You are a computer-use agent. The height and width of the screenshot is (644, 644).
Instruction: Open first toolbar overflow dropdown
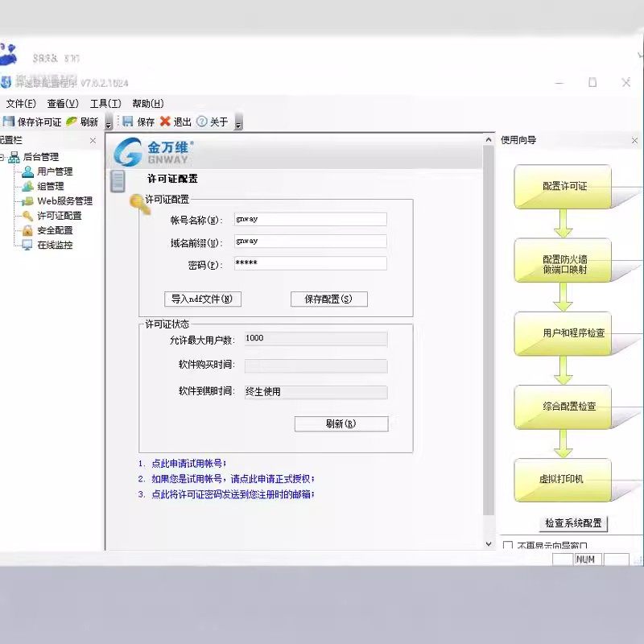[109, 122]
